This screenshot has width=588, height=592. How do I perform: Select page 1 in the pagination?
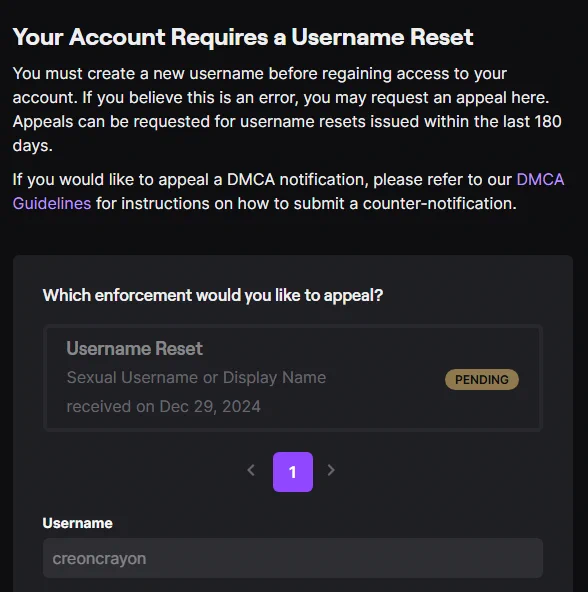click(293, 472)
